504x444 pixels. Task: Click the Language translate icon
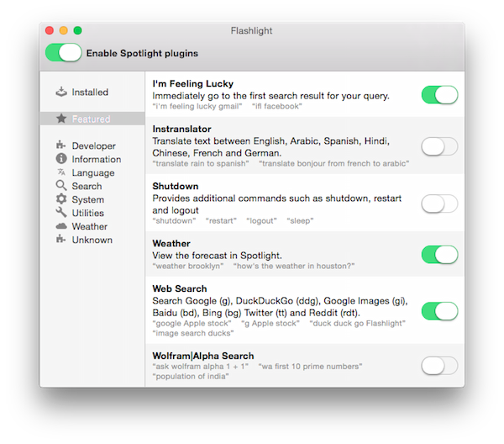61,172
